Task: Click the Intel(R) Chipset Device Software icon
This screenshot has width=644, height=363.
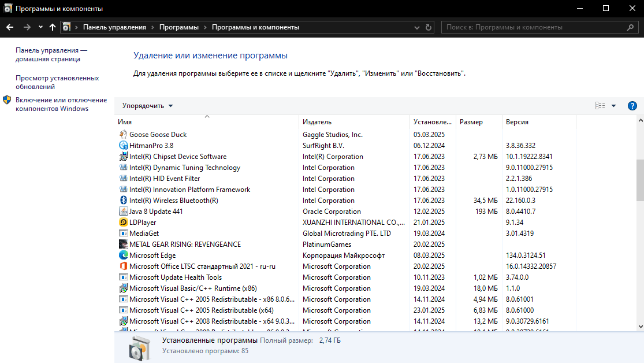Action: (x=123, y=157)
